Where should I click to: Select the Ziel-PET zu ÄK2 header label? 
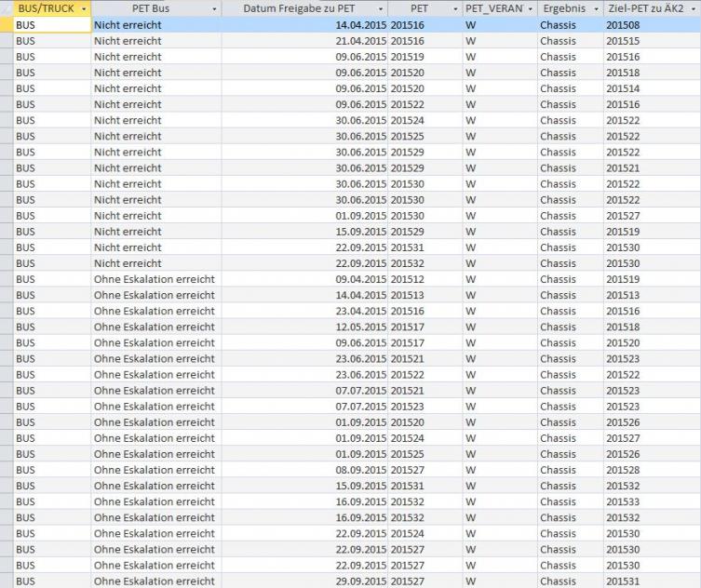tap(646, 8)
